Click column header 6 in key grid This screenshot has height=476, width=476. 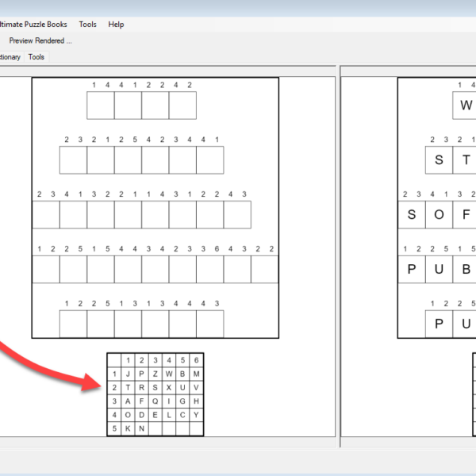196,360
